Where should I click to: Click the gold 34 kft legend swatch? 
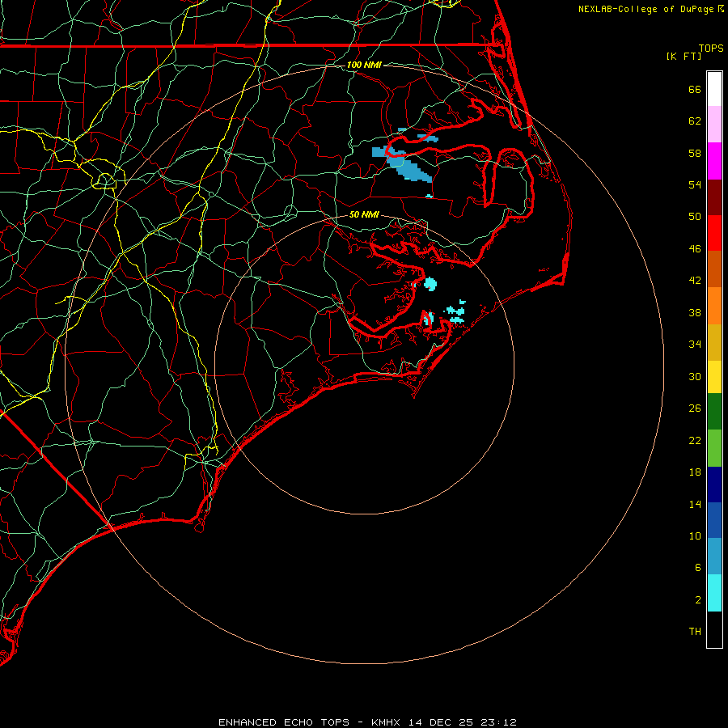[x=714, y=342]
